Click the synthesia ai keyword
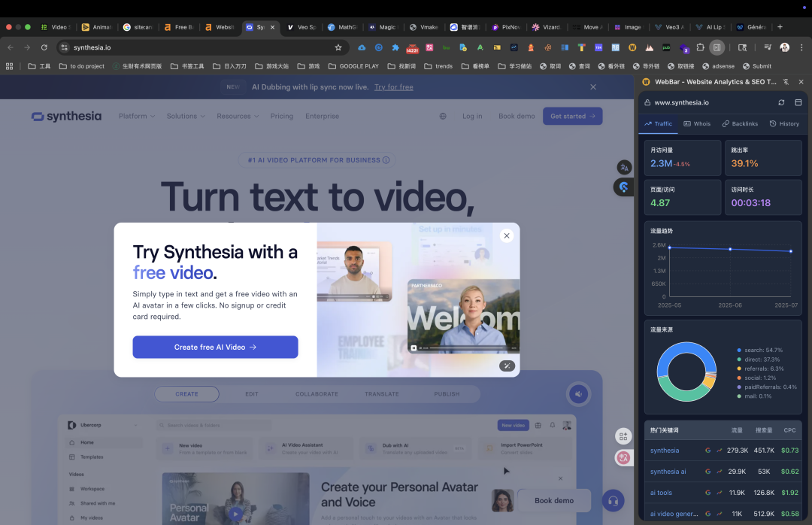Viewport: 812px width, 525px height. 668,472
